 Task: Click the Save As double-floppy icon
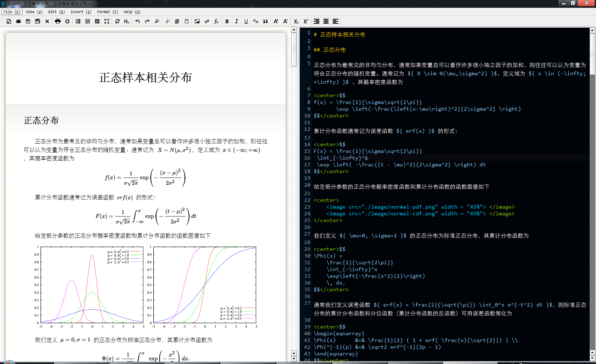(38, 21)
